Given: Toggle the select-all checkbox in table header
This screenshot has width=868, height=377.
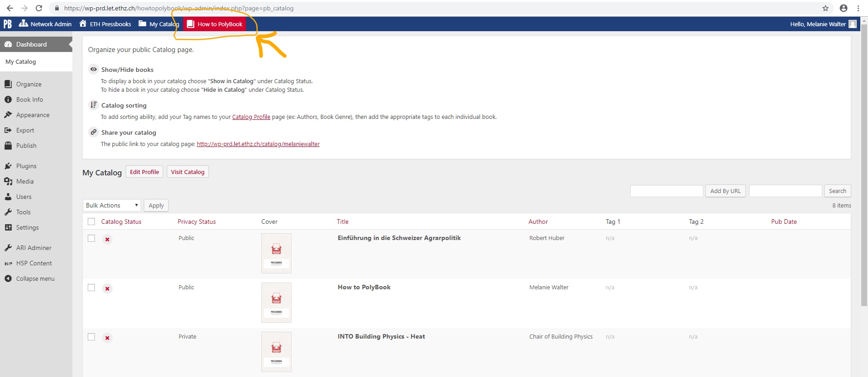Looking at the screenshot, I should 91,221.
